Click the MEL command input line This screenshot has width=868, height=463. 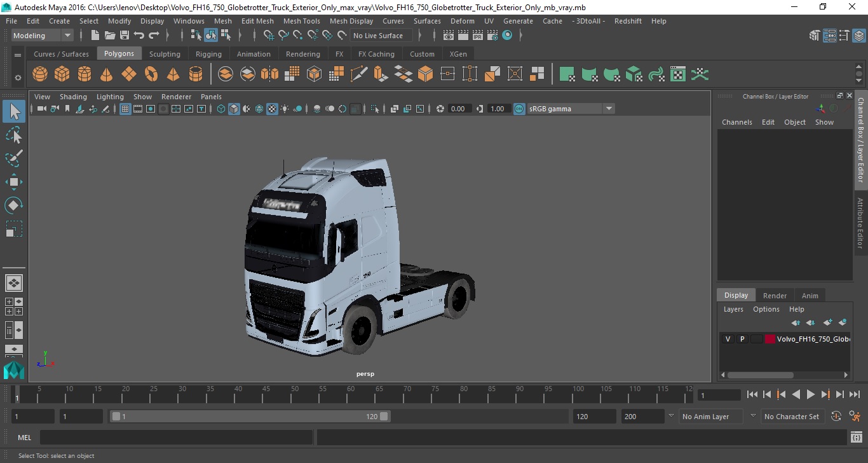tap(176, 438)
